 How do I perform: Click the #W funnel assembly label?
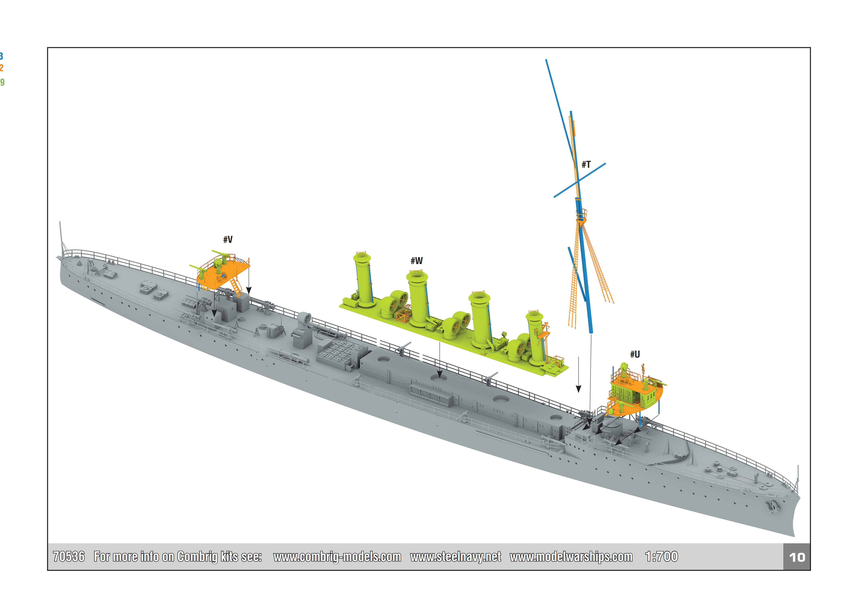click(x=416, y=261)
